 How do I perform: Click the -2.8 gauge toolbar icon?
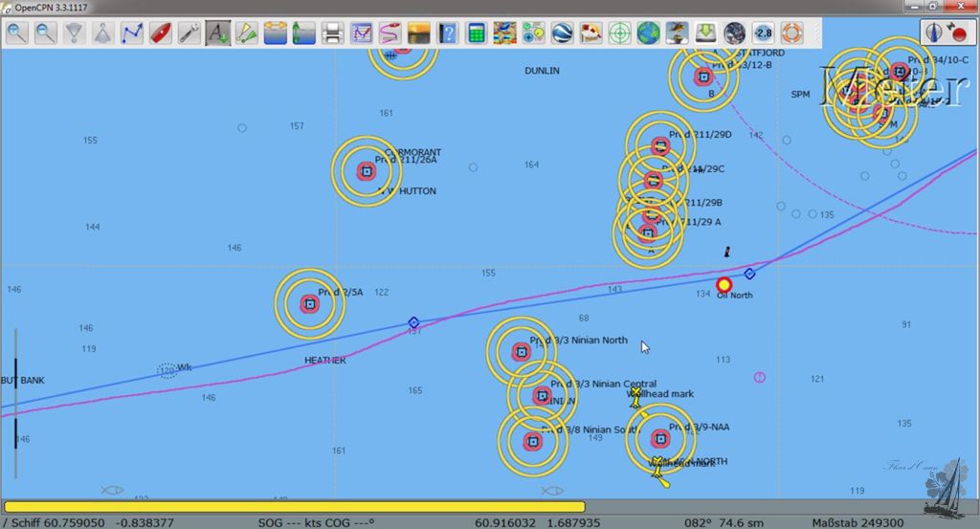click(x=763, y=33)
